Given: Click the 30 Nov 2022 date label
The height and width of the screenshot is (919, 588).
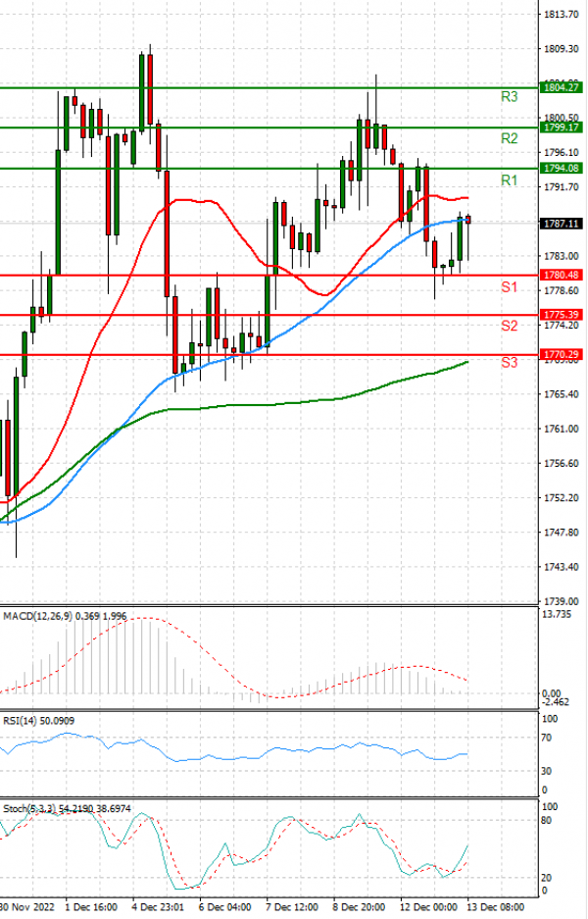Looking at the screenshot, I should tap(27, 907).
